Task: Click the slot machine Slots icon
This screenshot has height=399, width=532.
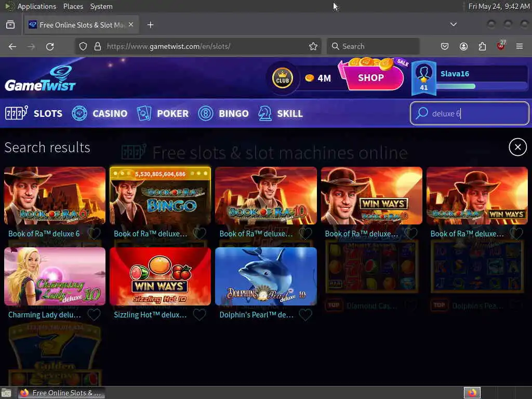Action: click(x=16, y=113)
